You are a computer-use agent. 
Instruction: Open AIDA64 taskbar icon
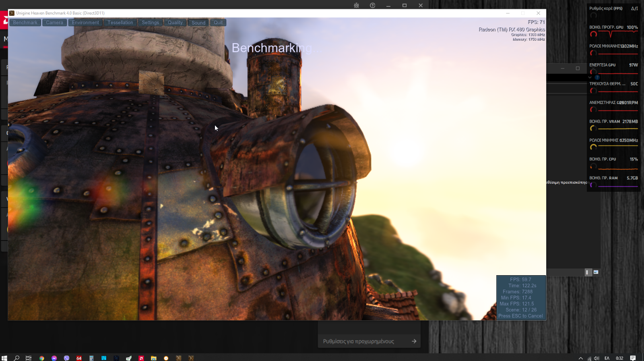79,358
